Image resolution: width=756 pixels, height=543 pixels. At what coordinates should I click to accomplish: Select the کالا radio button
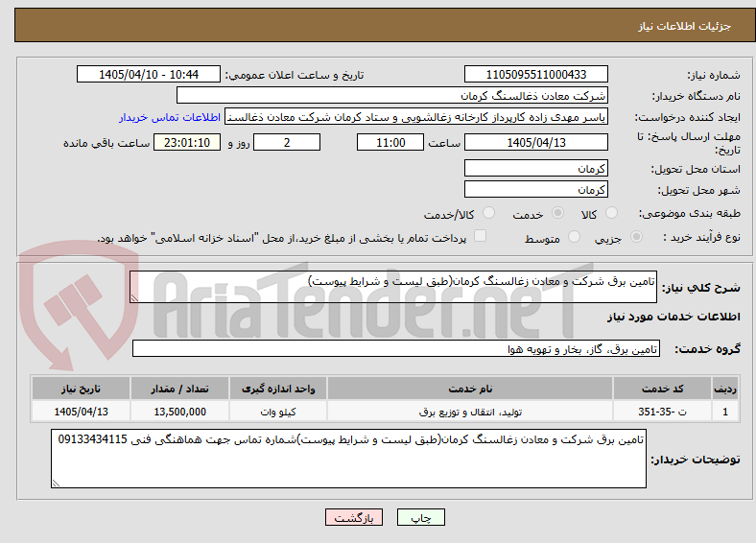pyautogui.click(x=611, y=213)
